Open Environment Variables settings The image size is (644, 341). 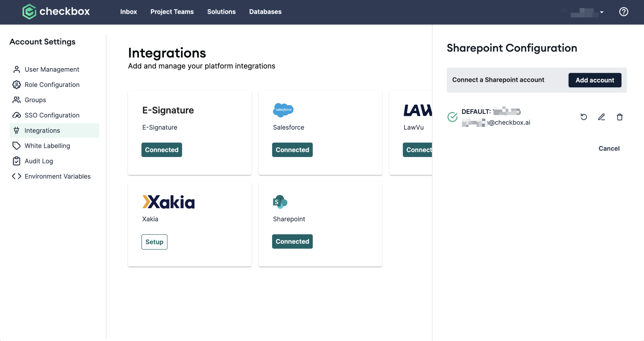[x=54, y=176]
